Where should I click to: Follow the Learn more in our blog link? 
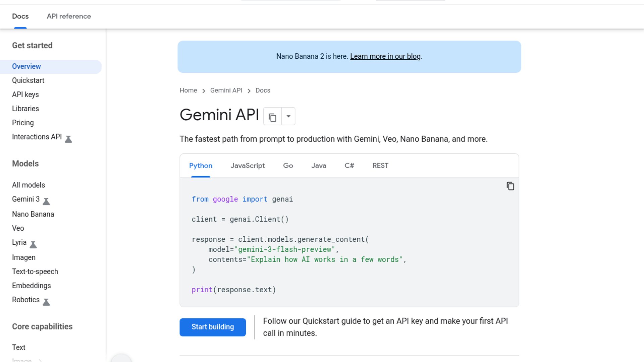tap(385, 56)
